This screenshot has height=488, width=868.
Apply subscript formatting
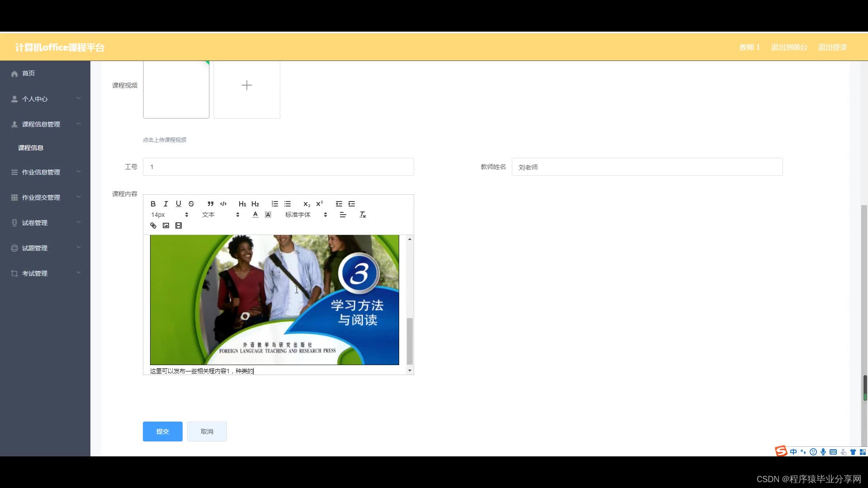[307, 204]
